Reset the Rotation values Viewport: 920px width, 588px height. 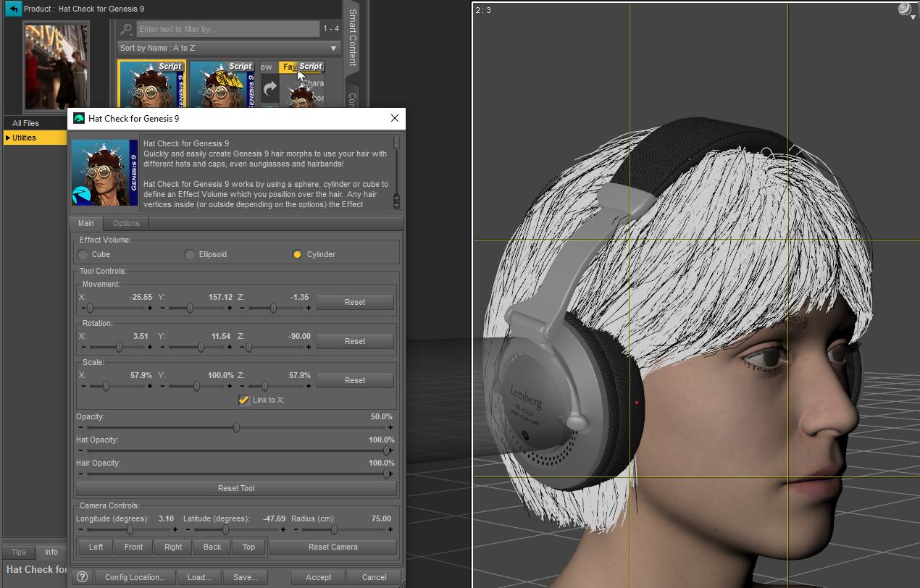[355, 341]
